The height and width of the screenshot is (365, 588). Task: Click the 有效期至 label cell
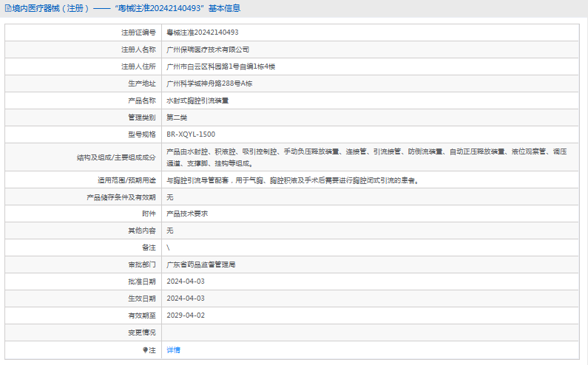pos(84,315)
